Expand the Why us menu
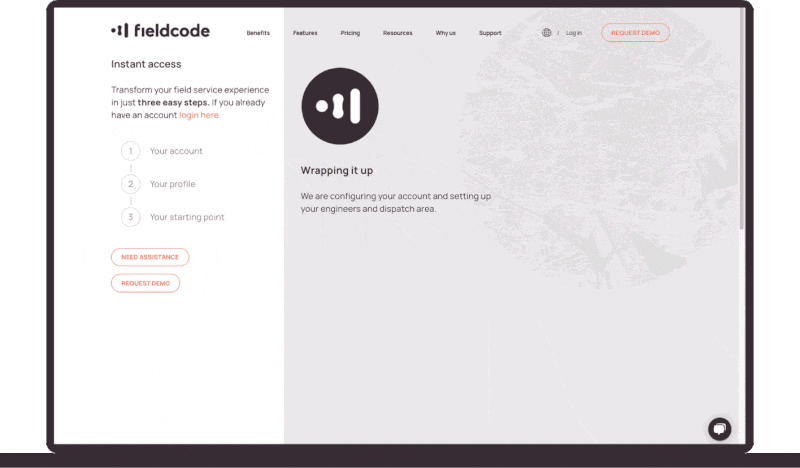This screenshot has width=800, height=468. (445, 33)
